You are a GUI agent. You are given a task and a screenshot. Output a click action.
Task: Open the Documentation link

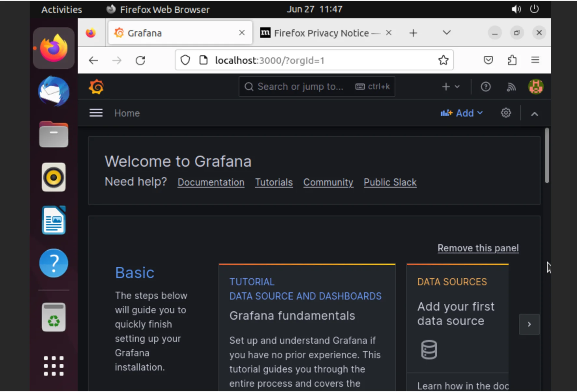211,182
